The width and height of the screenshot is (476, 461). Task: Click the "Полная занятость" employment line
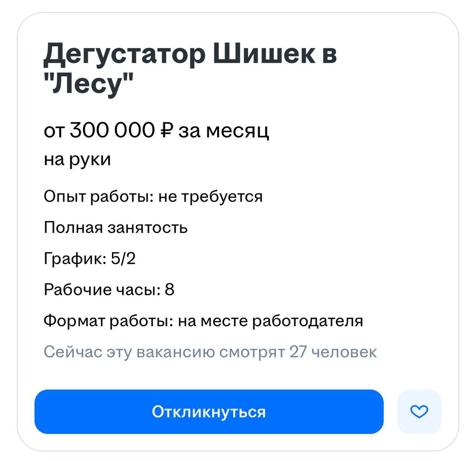click(x=116, y=227)
